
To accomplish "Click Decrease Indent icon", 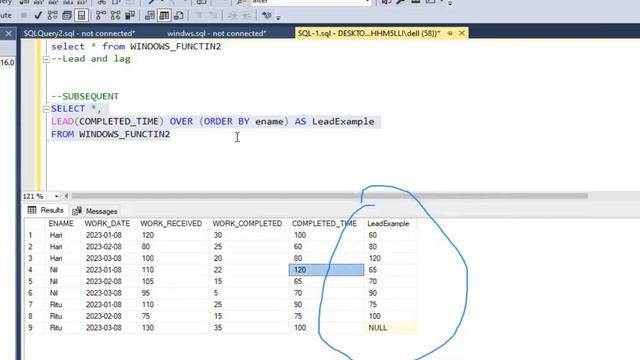I will click(x=232, y=16).
